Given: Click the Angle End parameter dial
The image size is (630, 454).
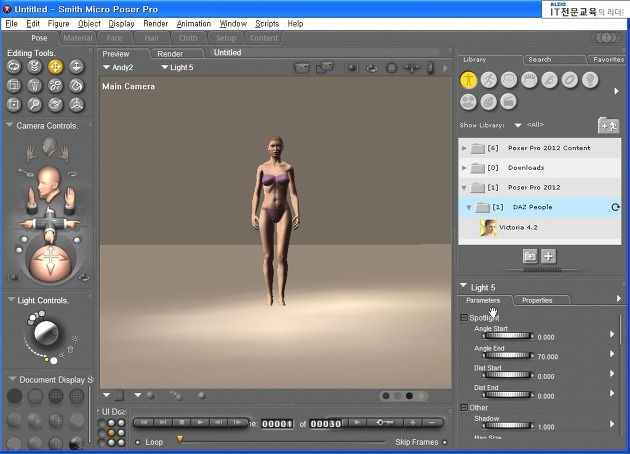Looking at the screenshot, I should (x=508, y=355).
